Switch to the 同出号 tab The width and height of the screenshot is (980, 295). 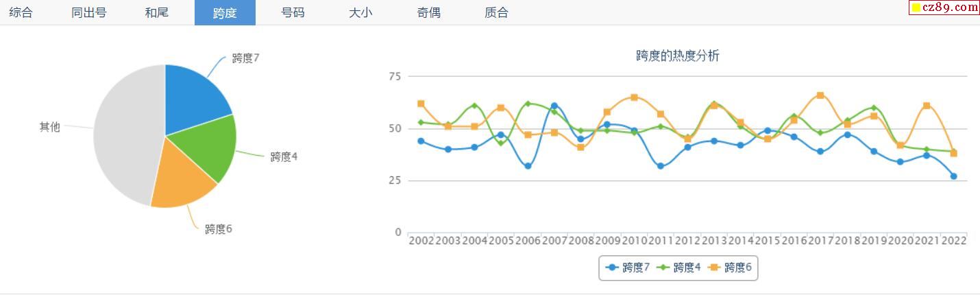(x=89, y=12)
